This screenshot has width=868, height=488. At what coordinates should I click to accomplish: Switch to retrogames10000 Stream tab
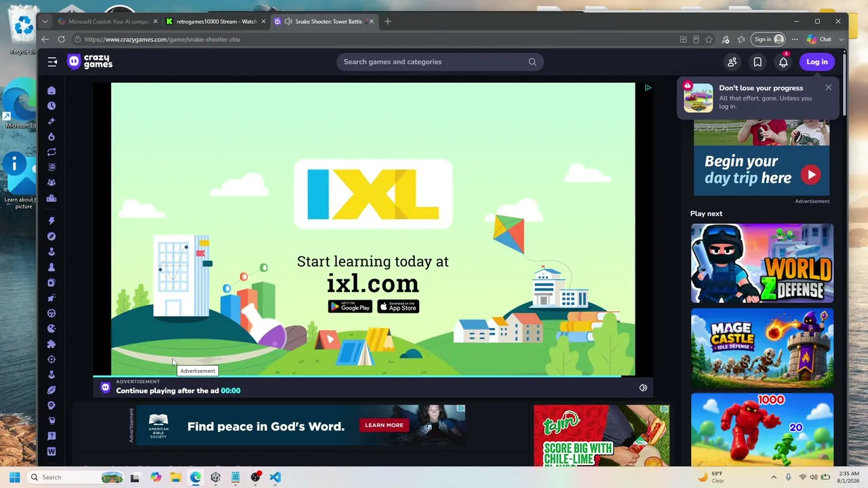tap(216, 21)
